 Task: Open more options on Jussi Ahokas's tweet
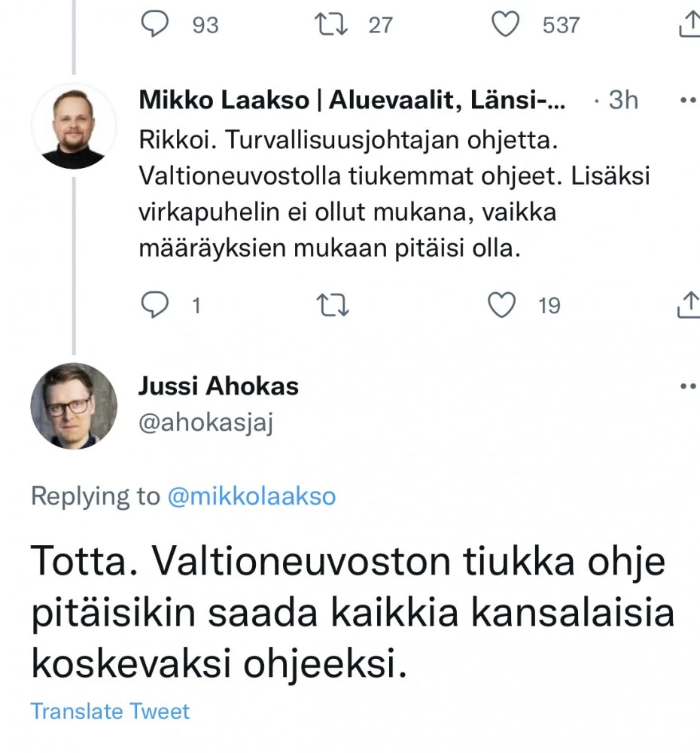(689, 386)
